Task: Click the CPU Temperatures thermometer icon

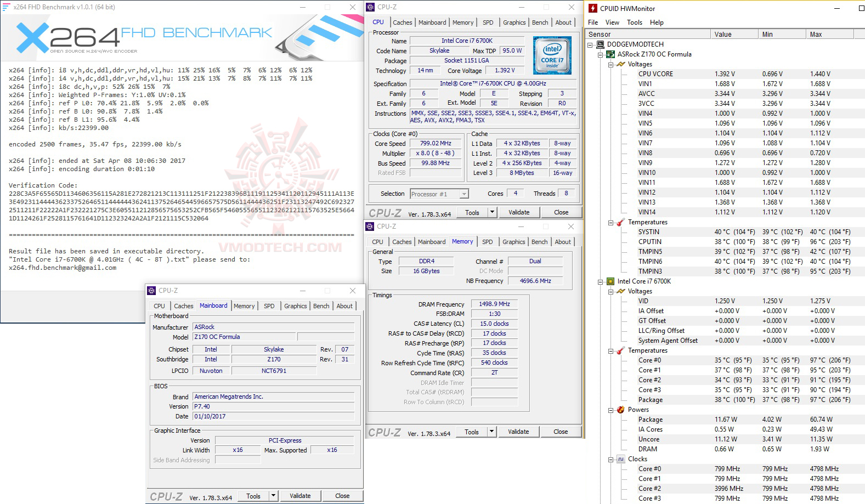Action: 621,350
